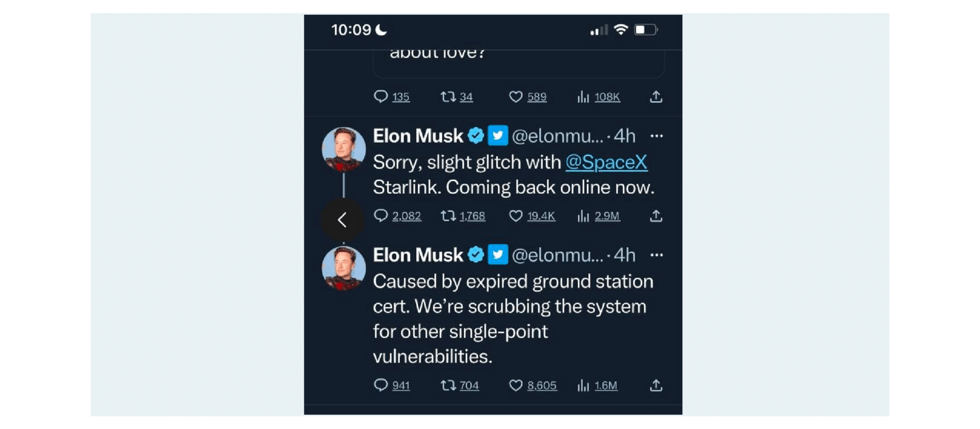Open Elon Musk's avatar on the first tweet
Image resolution: width=980 pixels, height=429 pixels.
click(x=344, y=149)
